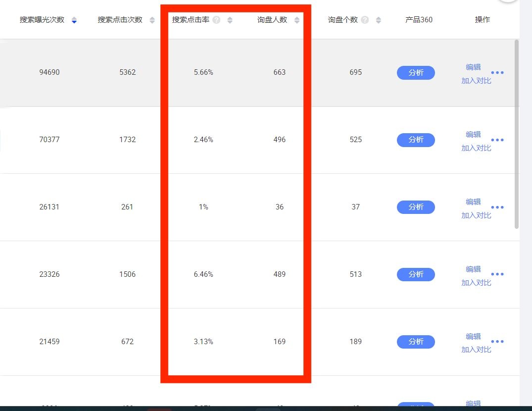Image resolution: width=532 pixels, height=411 pixels.
Task: Select inquiry people count 169
Action: click(280, 341)
